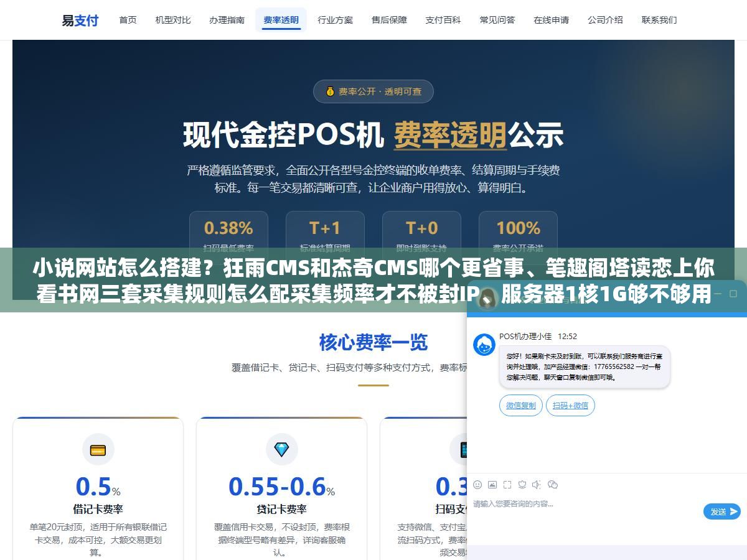Open the 机型对比 menu item
Viewport: 747px width, 560px height.
point(173,20)
